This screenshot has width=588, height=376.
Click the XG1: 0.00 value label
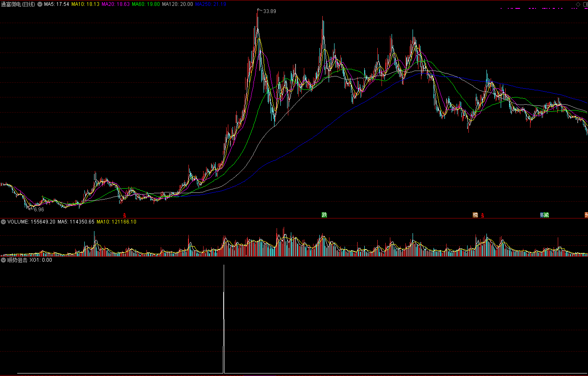41,260
